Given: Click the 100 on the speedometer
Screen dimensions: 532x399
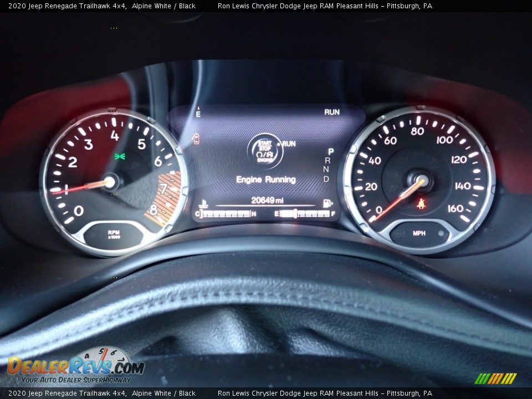Looking at the screenshot, I should click(x=444, y=140).
